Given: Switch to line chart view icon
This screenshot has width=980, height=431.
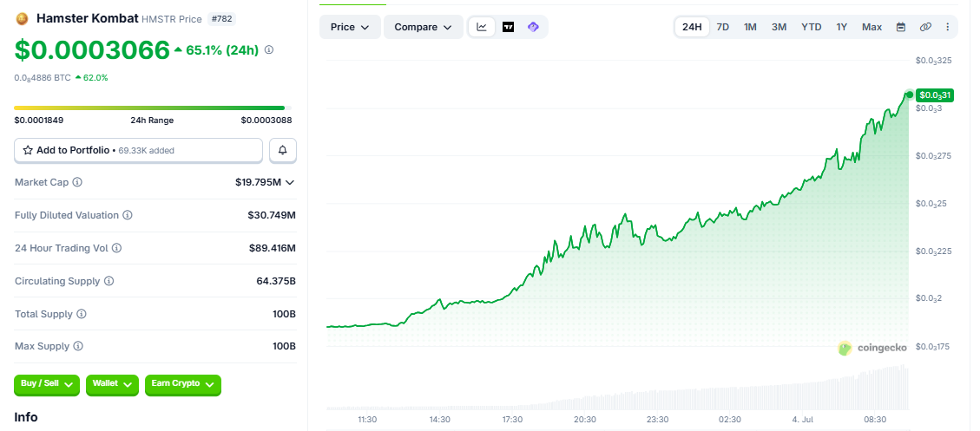Looking at the screenshot, I should [x=482, y=27].
